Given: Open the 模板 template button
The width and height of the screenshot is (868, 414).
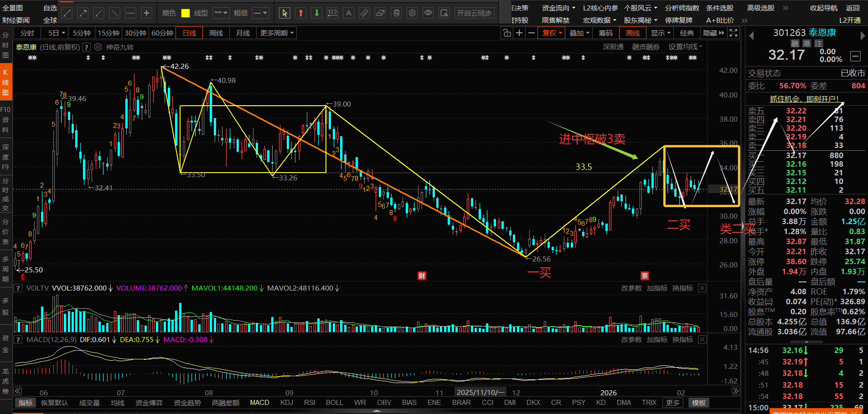Looking at the screenshot, I should 698,403.
